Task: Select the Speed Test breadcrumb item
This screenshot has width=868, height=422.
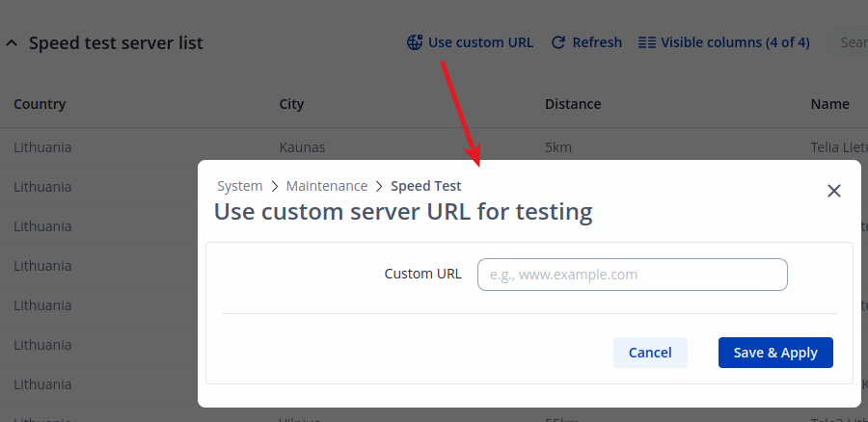Action: pyautogui.click(x=425, y=186)
